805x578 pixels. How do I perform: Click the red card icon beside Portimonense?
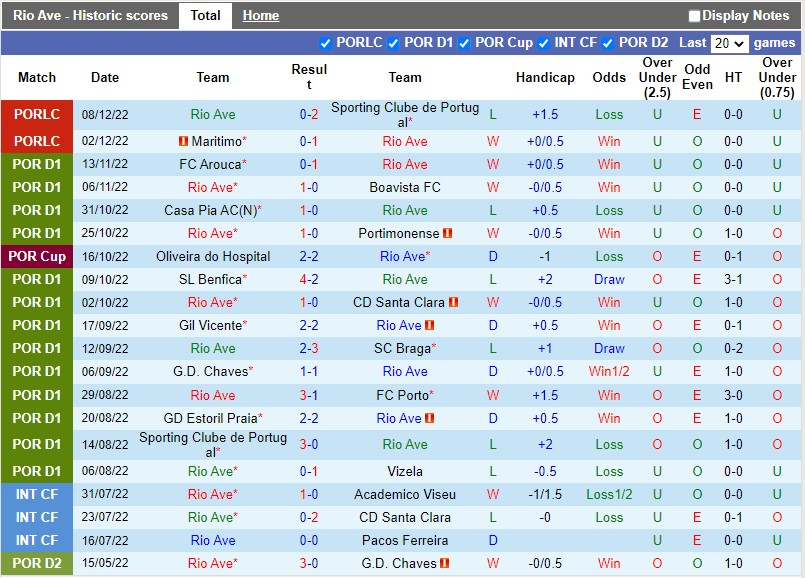448,233
